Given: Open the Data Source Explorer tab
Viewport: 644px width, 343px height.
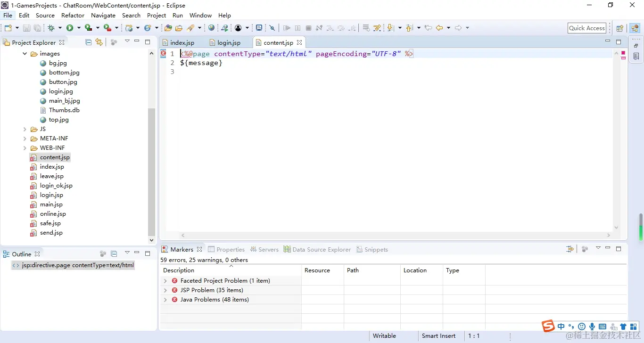Looking at the screenshot, I should click(317, 249).
